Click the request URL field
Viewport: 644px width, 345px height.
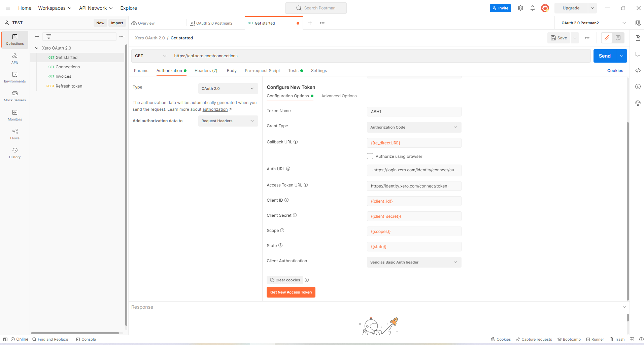[x=380, y=56]
